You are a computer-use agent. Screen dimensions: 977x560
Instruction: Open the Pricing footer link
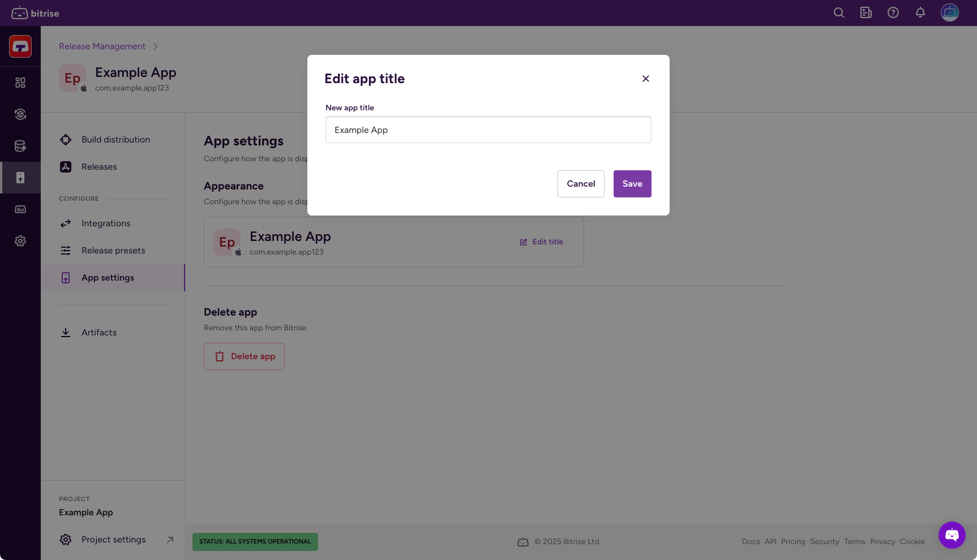tap(793, 542)
